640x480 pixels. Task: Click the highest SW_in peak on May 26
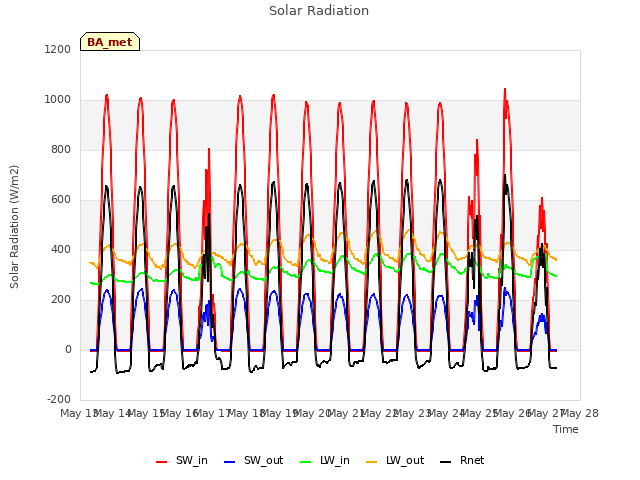pos(505,89)
